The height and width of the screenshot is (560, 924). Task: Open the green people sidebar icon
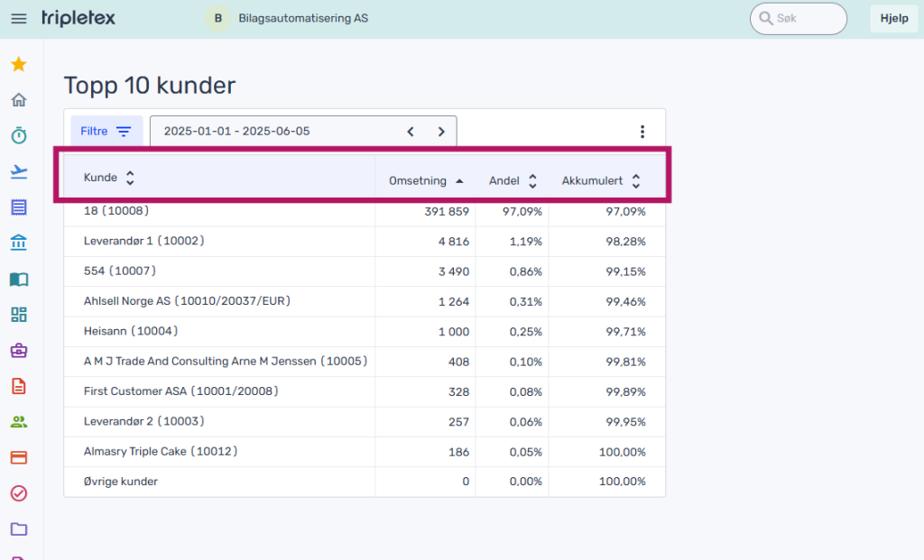(19, 422)
